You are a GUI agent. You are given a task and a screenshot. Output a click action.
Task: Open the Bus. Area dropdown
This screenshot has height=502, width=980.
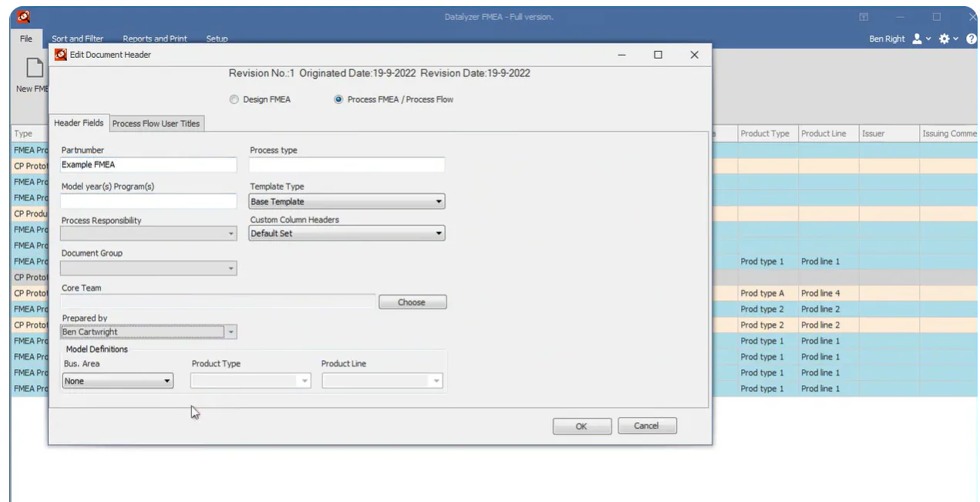click(x=117, y=381)
